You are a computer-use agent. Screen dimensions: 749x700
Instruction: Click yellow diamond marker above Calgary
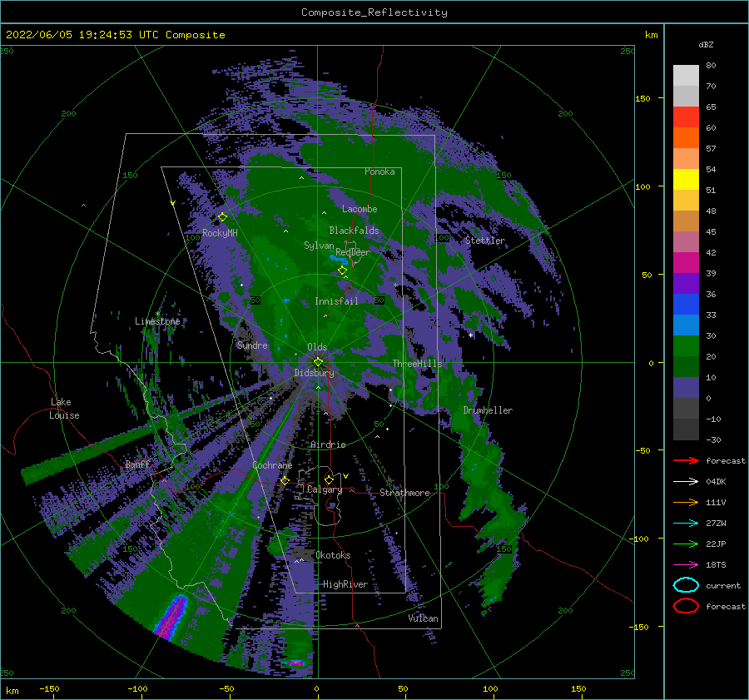(329, 479)
